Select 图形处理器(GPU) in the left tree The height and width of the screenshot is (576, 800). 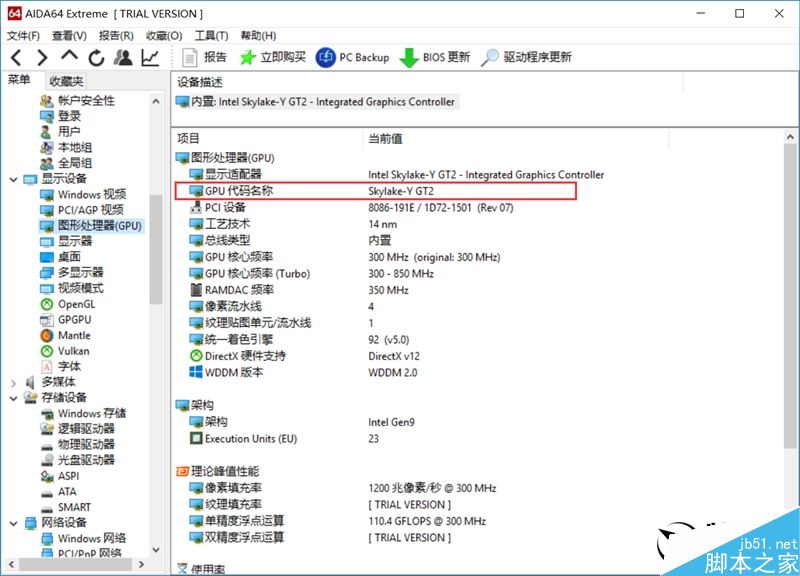pyautogui.click(x=91, y=226)
